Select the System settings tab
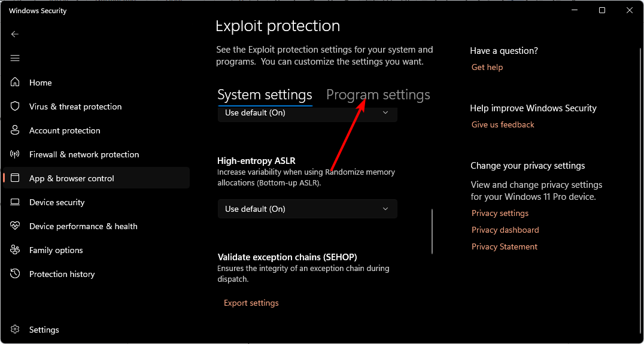644x344 pixels. (265, 95)
